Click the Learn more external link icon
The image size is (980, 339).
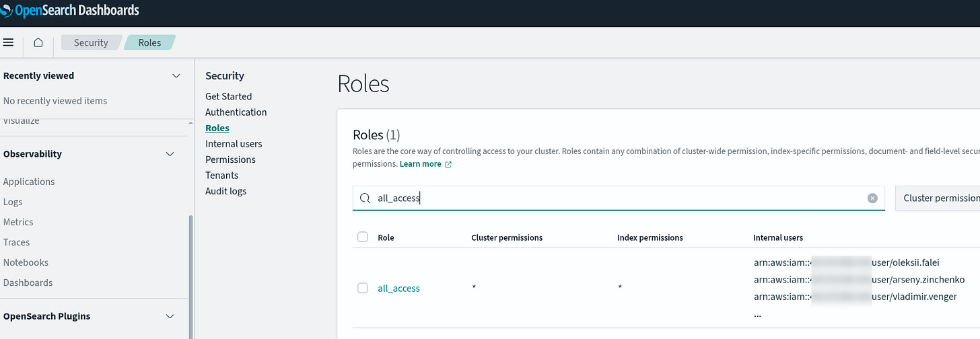448,164
